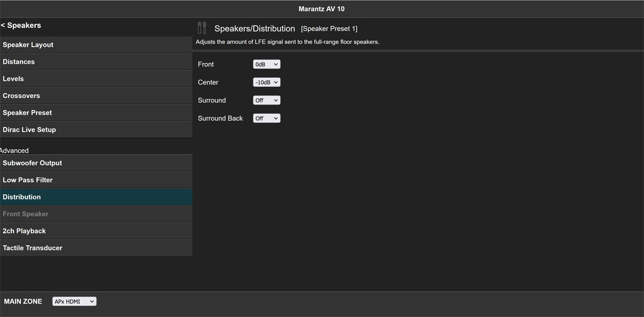Screen dimensions: 644x317
Task: Open the Levels settings page
Action: tap(96, 79)
